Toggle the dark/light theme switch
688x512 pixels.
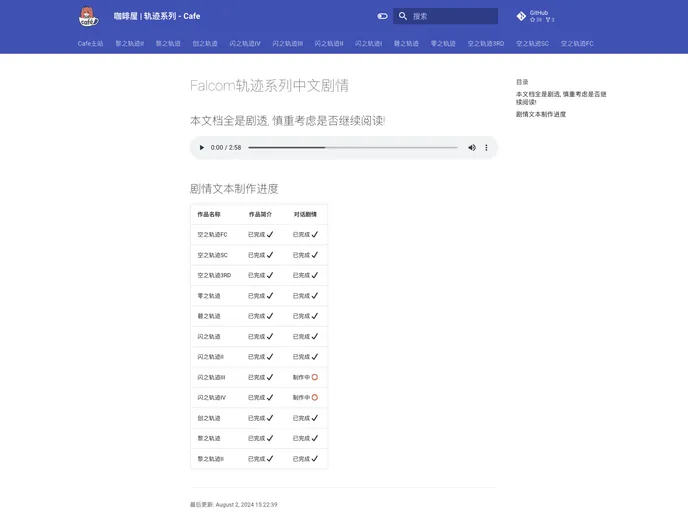coord(382,16)
